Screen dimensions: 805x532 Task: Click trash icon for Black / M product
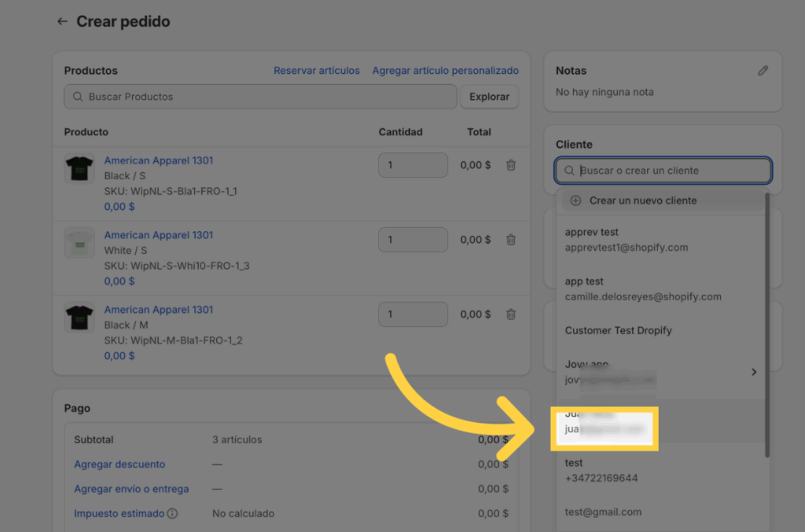511,314
